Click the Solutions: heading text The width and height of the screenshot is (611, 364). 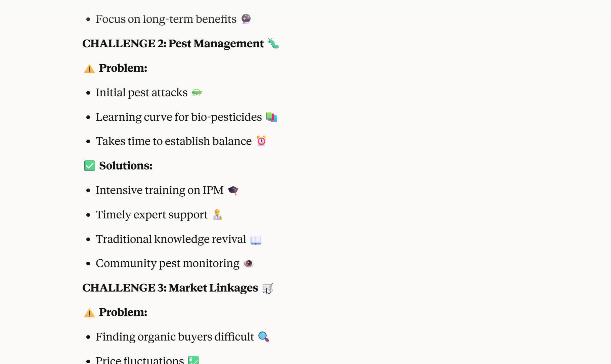coord(126,166)
